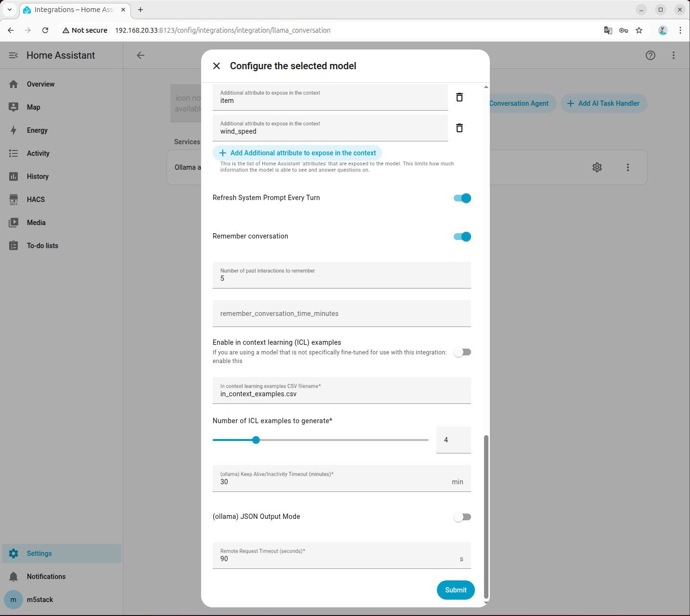Submit the model configuration
This screenshot has height=616, width=690.
[456, 590]
